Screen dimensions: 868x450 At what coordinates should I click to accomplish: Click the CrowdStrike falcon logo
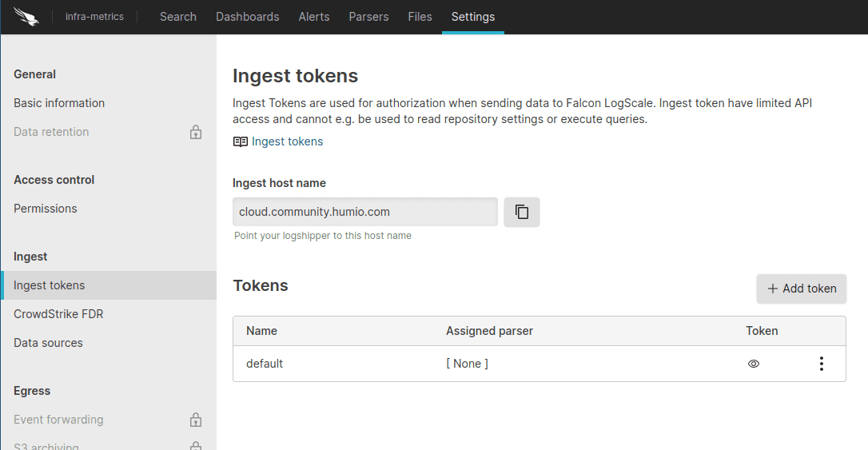26,17
